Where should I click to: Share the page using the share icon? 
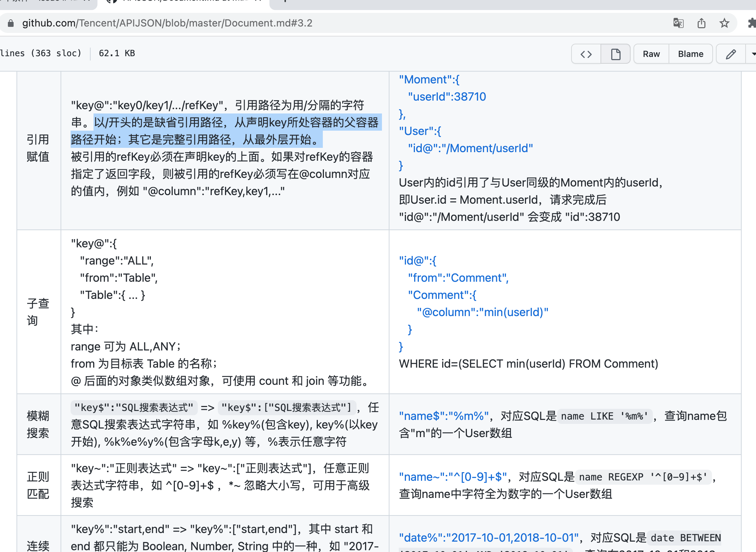tap(701, 23)
